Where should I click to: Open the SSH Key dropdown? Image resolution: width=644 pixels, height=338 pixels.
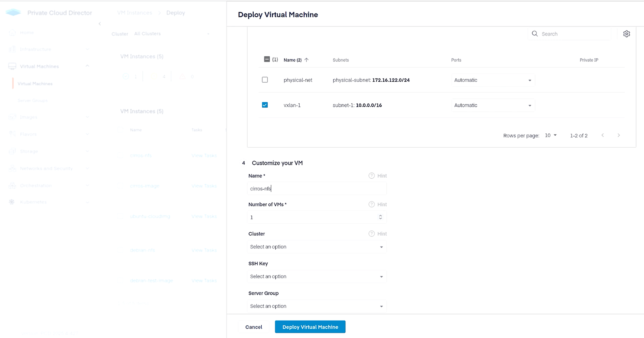click(x=317, y=276)
